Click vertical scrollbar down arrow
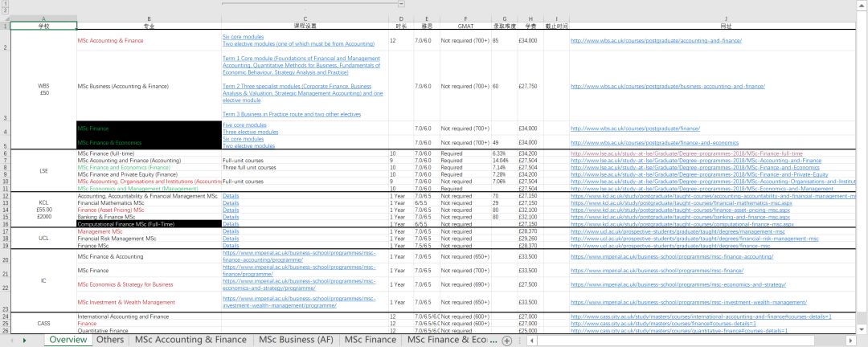The width and height of the screenshot is (868, 347). (x=863, y=329)
